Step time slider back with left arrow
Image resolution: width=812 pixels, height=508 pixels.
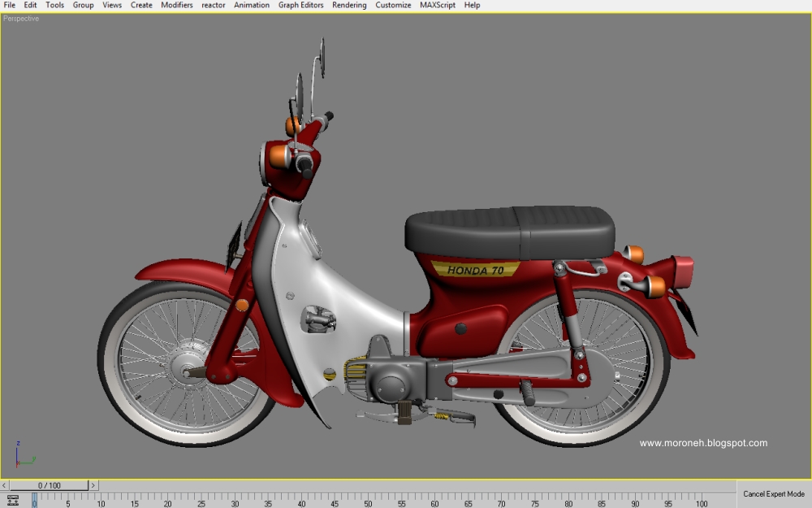click(4, 486)
